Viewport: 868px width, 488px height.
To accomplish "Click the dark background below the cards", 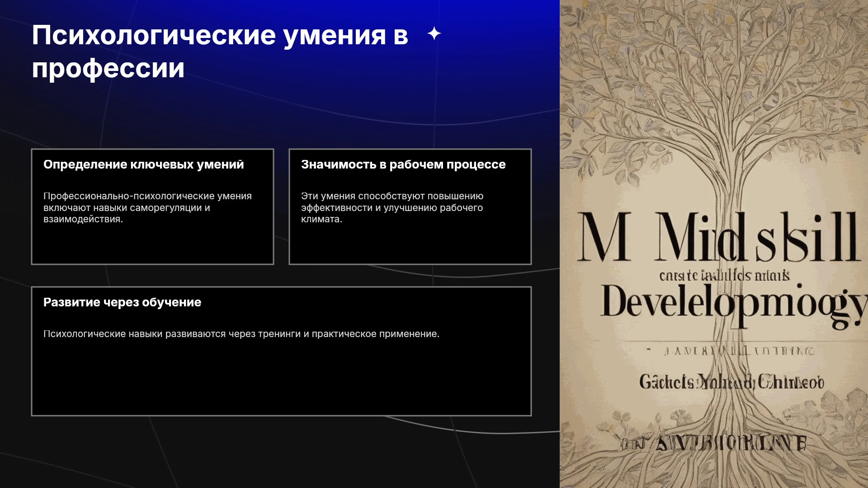I will [280, 452].
